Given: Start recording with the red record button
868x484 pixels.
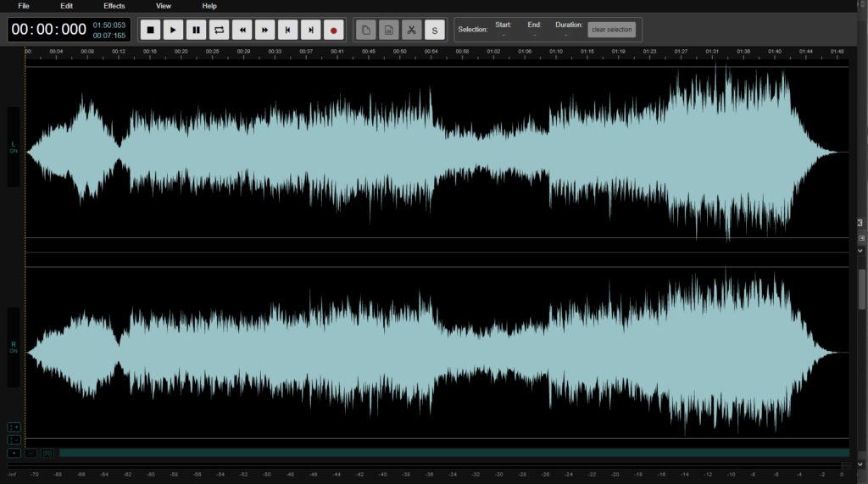Looking at the screenshot, I should [334, 31].
